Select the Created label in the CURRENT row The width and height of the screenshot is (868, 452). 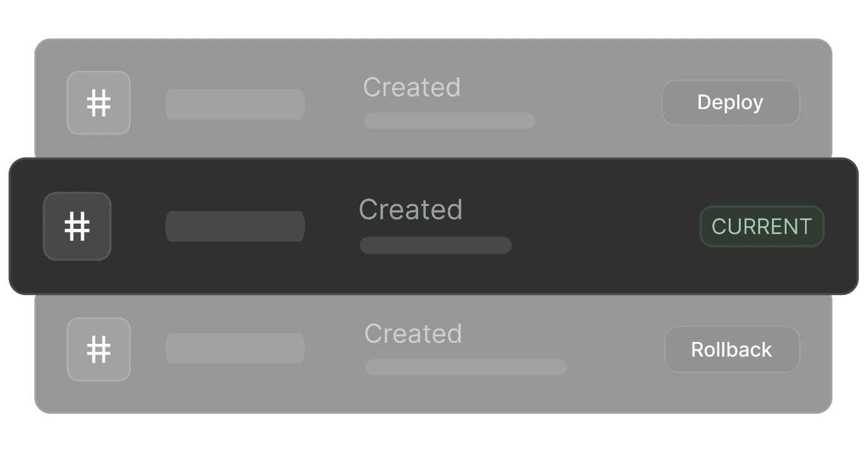coord(410,210)
